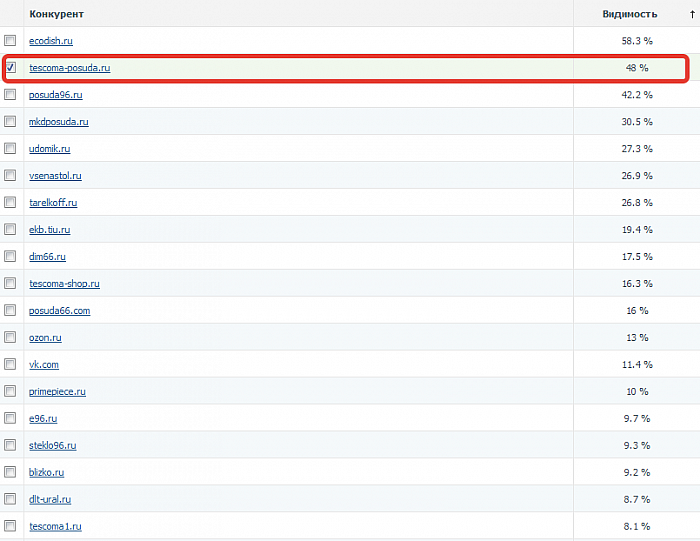Check the tescoma-shop.ru checkbox
700x541 pixels.
pos(10,283)
